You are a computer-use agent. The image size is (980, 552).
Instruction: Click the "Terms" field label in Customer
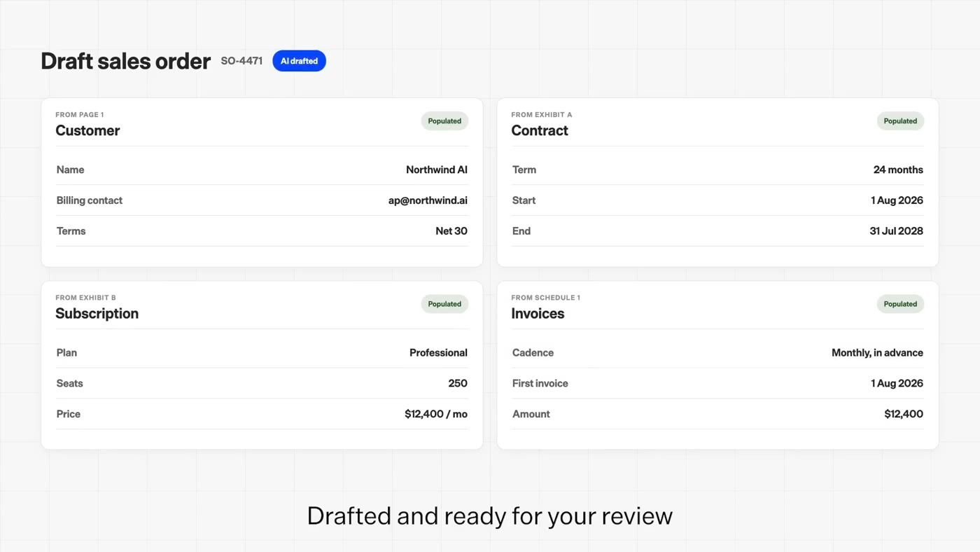pos(71,231)
